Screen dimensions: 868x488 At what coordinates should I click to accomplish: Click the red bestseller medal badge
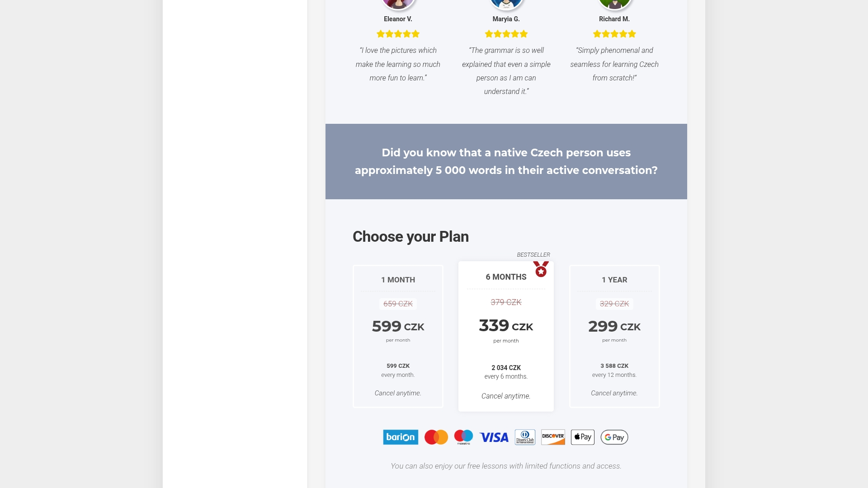tap(541, 269)
